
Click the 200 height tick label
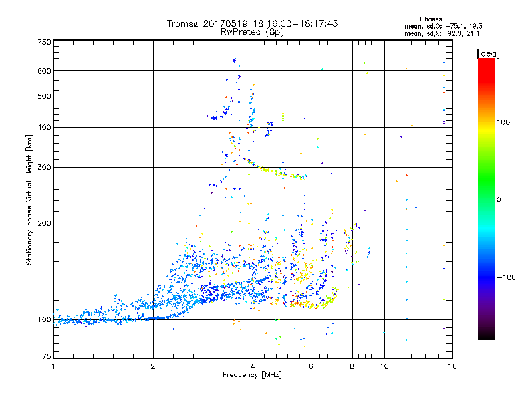coord(44,223)
